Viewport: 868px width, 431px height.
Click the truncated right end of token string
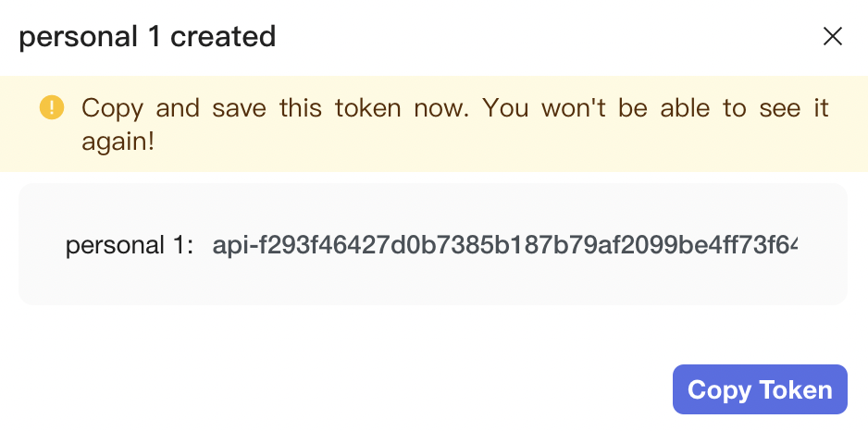coord(785,245)
